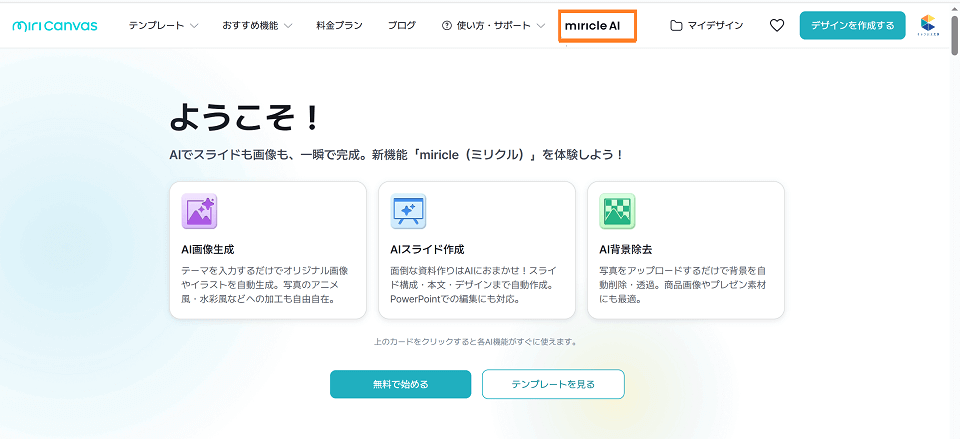Open the ブログ link
This screenshot has height=439, width=960.
click(x=402, y=26)
